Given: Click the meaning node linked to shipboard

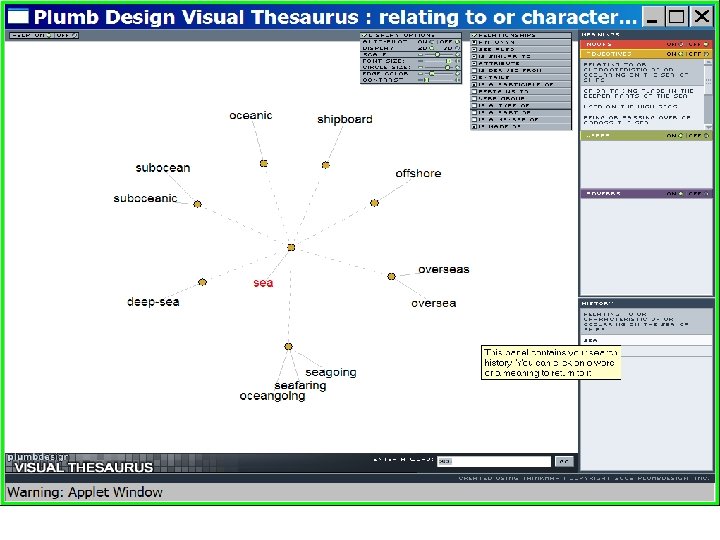Looking at the screenshot, I should 326,165.
